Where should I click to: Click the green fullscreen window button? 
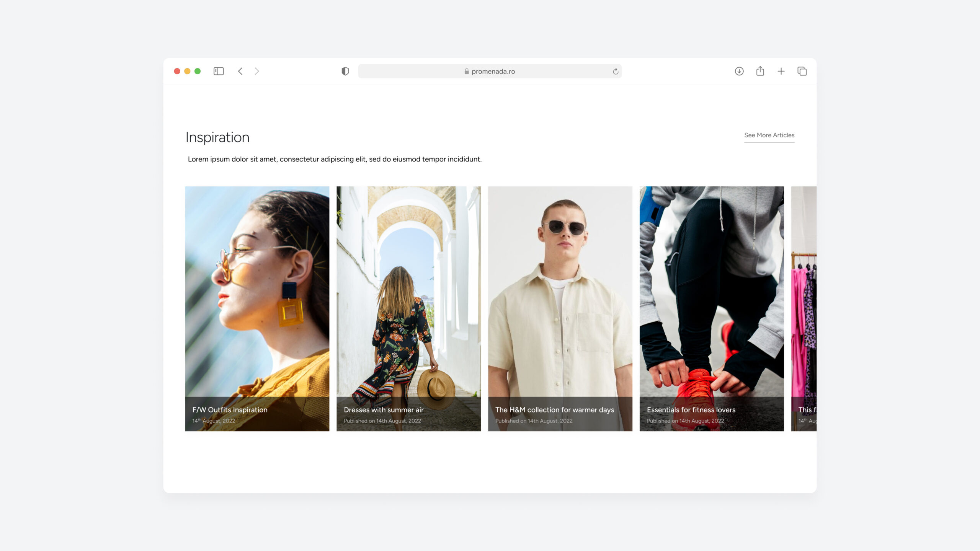click(x=198, y=71)
